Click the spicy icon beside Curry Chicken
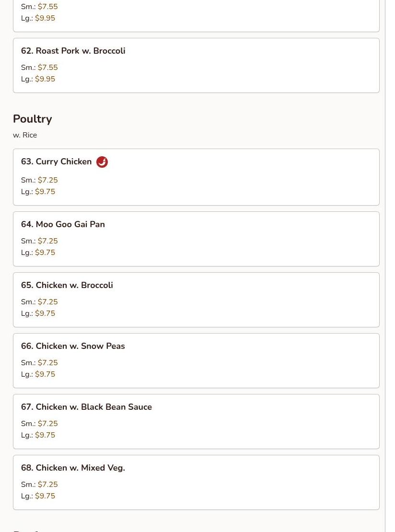The image size is (395, 532). 102,162
